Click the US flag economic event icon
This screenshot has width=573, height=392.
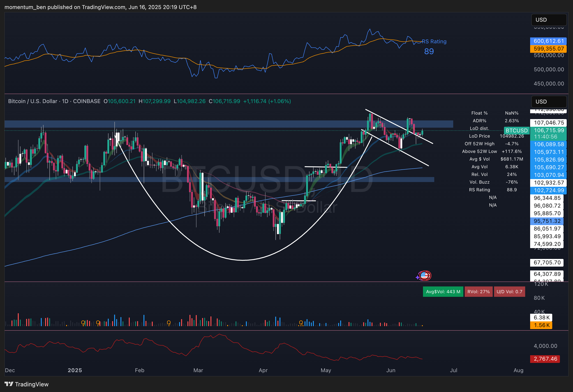point(425,275)
